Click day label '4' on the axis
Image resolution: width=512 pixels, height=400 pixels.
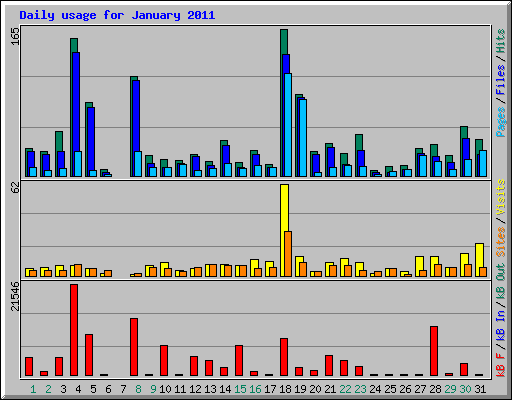(78, 389)
